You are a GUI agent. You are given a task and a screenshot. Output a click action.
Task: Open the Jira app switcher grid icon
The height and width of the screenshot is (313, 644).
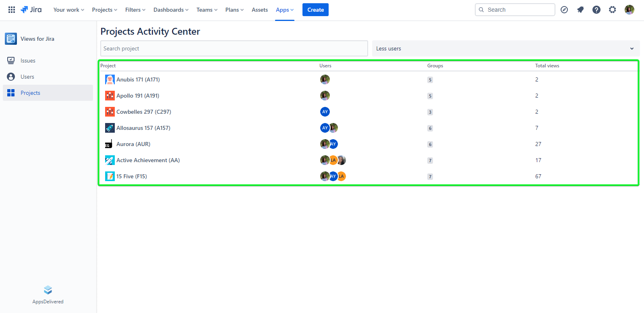pyautogui.click(x=12, y=10)
